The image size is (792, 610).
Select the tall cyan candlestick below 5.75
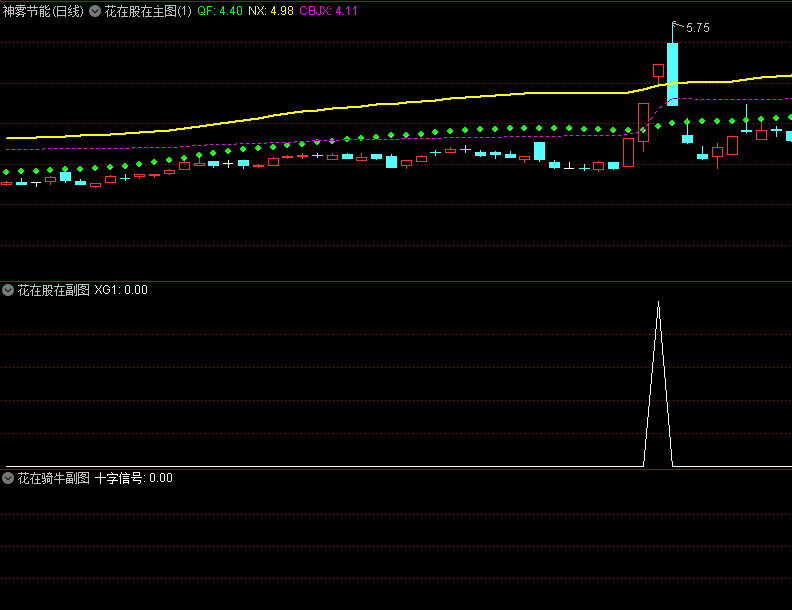coord(672,74)
